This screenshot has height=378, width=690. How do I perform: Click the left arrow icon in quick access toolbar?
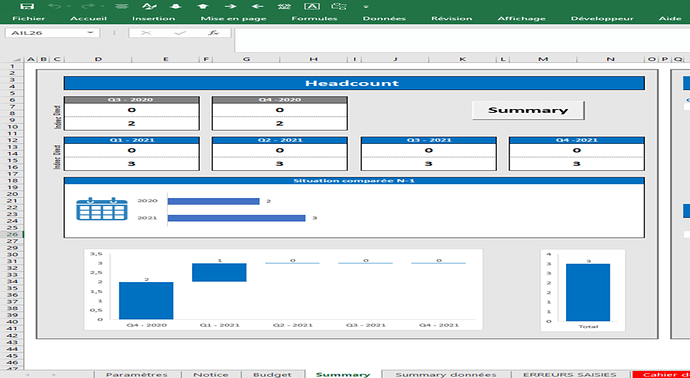257,6
